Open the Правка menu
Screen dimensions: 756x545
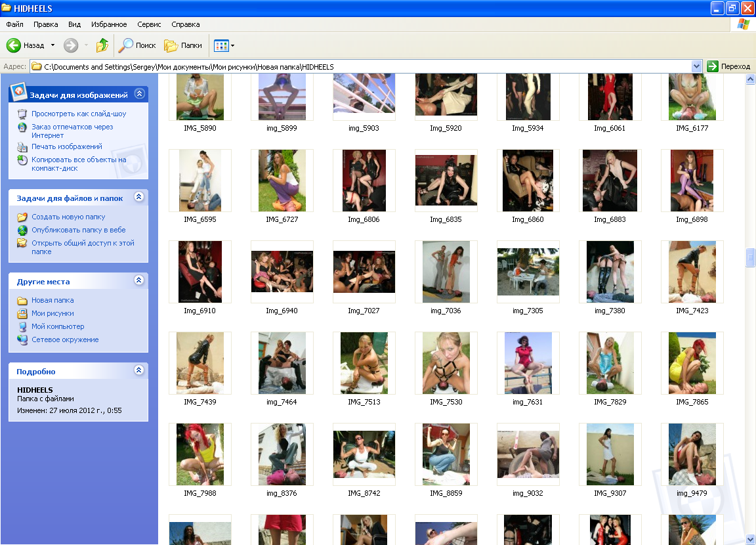pyautogui.click(x=46, y=24)
